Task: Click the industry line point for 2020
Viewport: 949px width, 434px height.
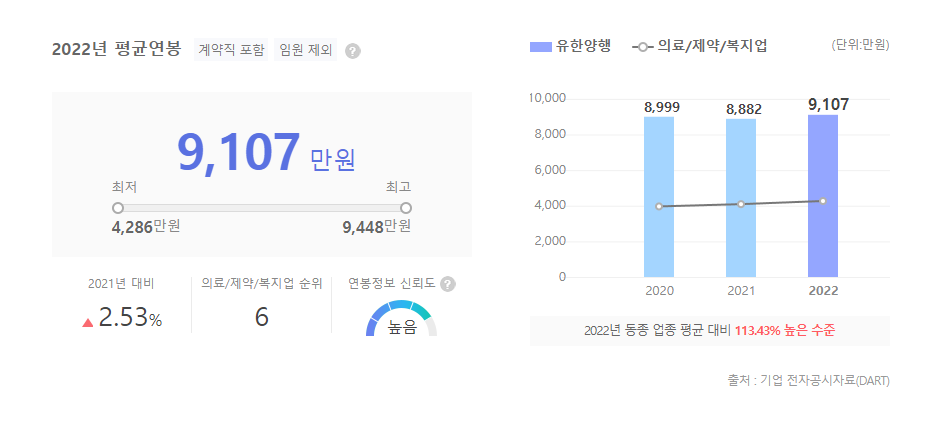Action: pos(659,206)
